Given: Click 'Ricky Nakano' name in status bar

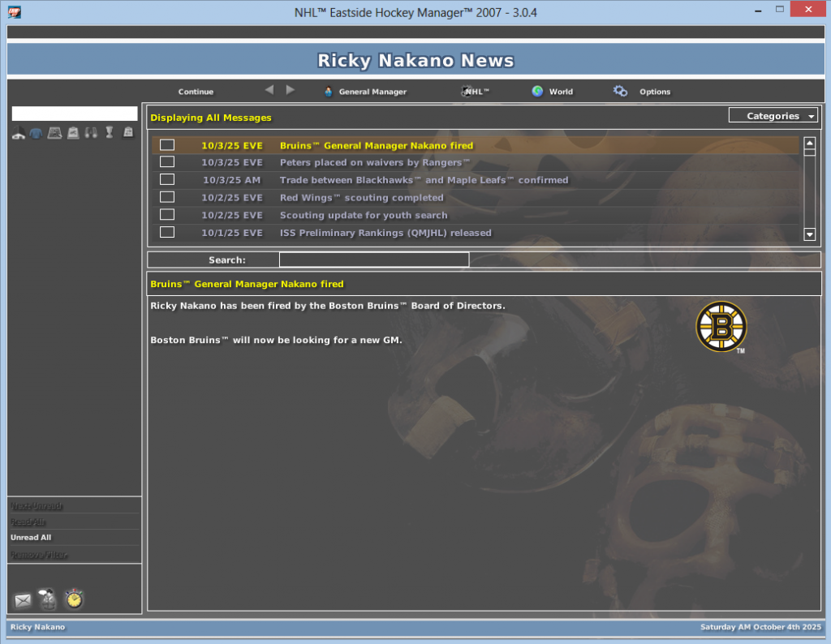Looking at the screenshot, I should [x=37, y=627].
